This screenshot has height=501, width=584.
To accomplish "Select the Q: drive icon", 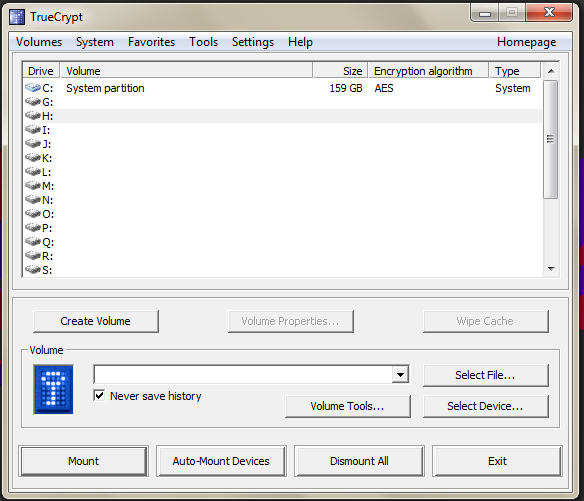I will tap(33, 242).
